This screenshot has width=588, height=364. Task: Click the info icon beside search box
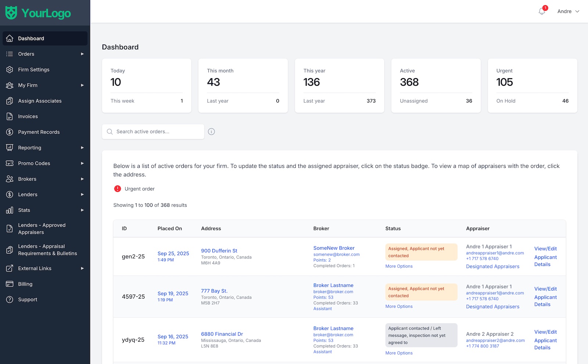coord(211,131)
